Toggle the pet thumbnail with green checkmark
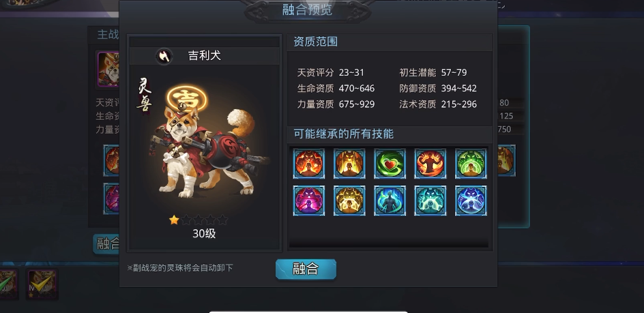 [9, 284]
